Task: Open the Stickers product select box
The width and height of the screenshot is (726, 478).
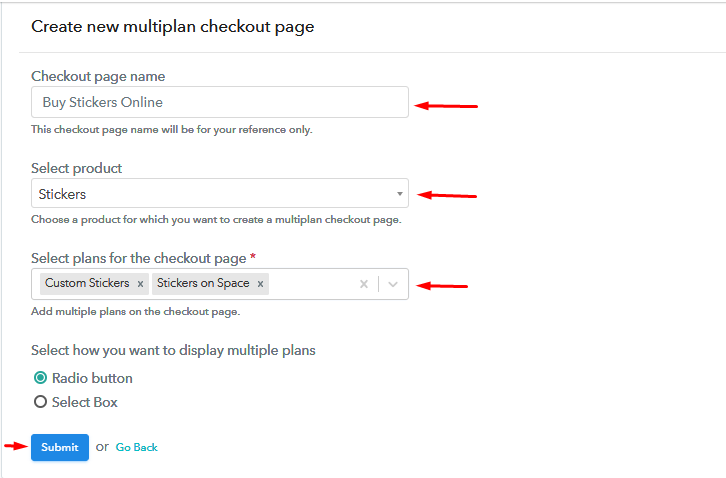Action: (x=220, y=194)
